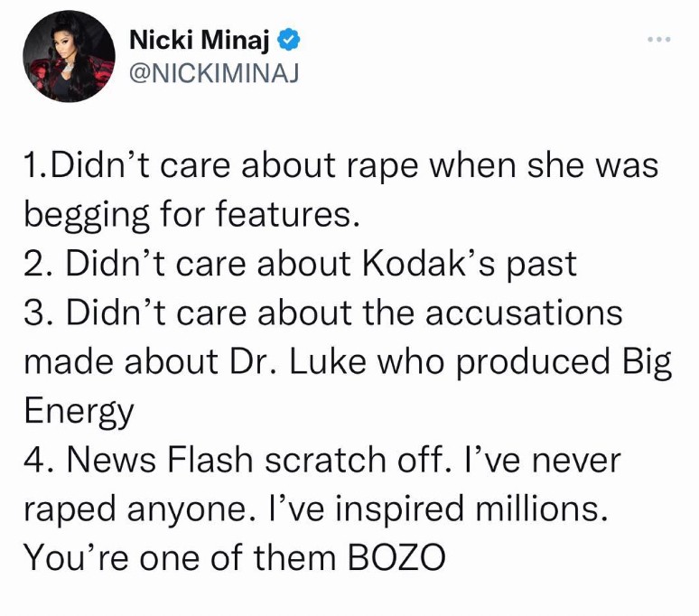Click the word "Energy" on its own line
Image resolution: width=699 pixels, height=616 pixels.
[79, 411]
